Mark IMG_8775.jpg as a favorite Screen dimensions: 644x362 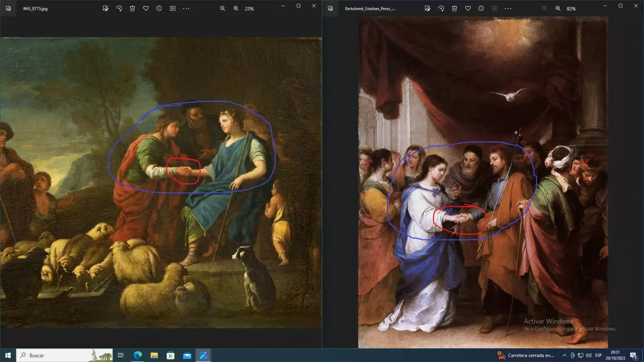point(146,9)
